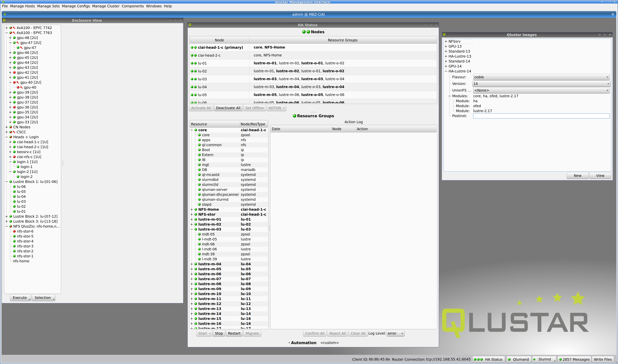Open the KOTON dropdown button

point(276,108)
